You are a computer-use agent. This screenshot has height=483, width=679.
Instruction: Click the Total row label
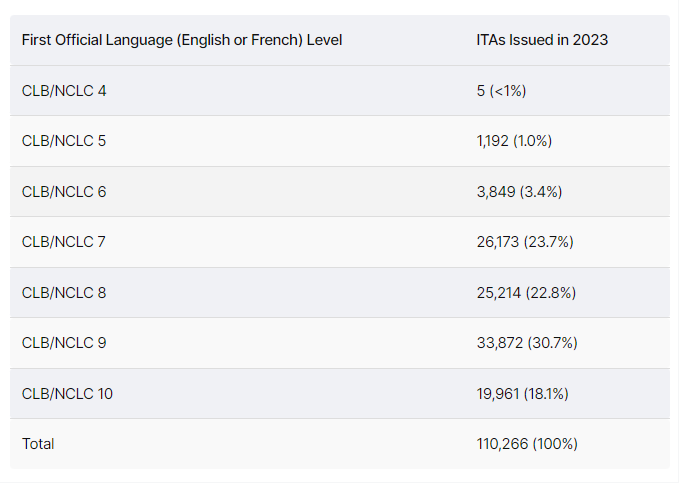point(38,443)
